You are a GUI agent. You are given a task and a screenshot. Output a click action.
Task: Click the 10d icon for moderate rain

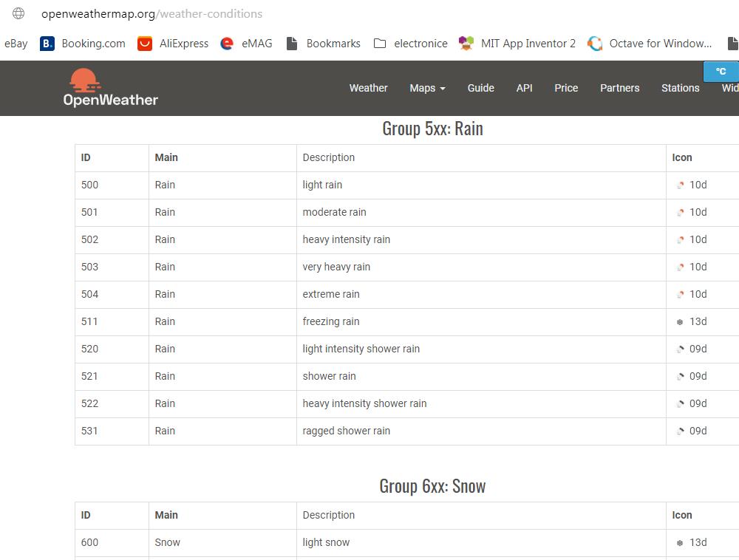(x=680, y=213)
